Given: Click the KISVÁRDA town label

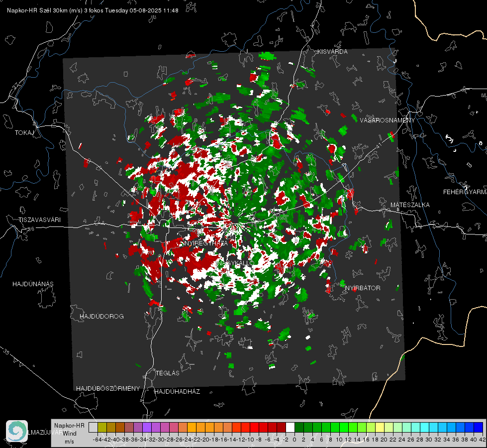Looking at the screenshot, I should (332, 52).
